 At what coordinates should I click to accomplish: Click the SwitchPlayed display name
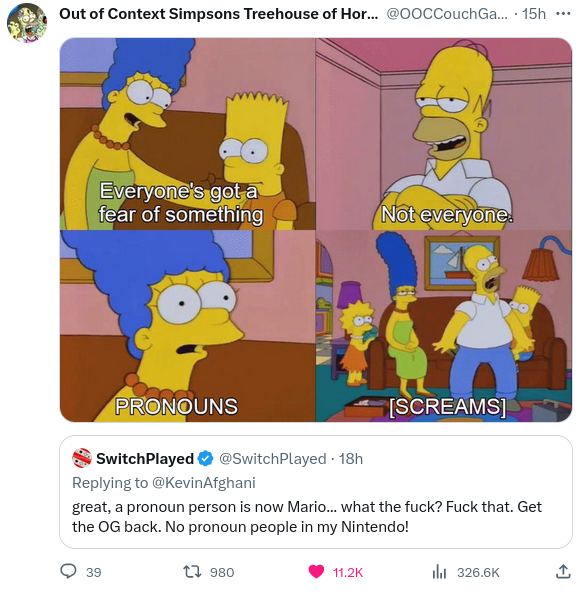tap(145, 458)
